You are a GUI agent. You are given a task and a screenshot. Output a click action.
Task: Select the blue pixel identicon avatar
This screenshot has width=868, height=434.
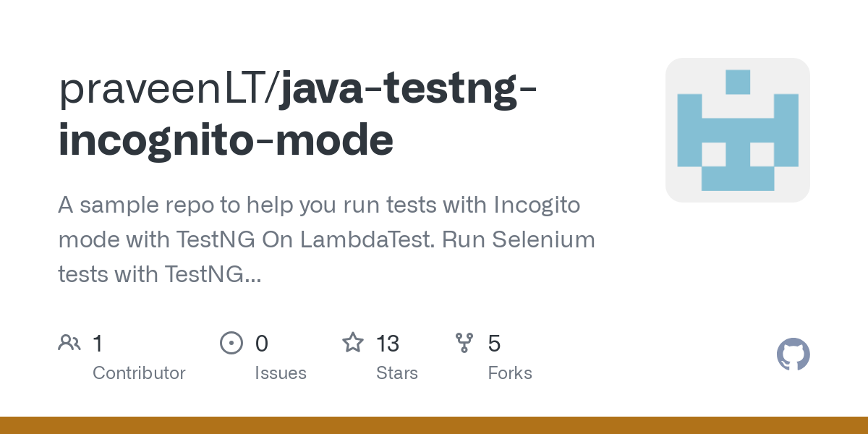pos(737,130)
